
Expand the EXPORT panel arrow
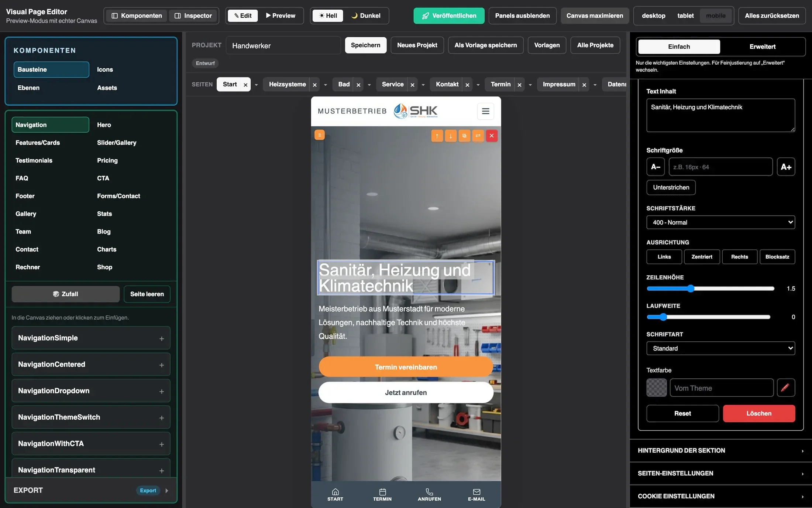(x=167, y=491)
